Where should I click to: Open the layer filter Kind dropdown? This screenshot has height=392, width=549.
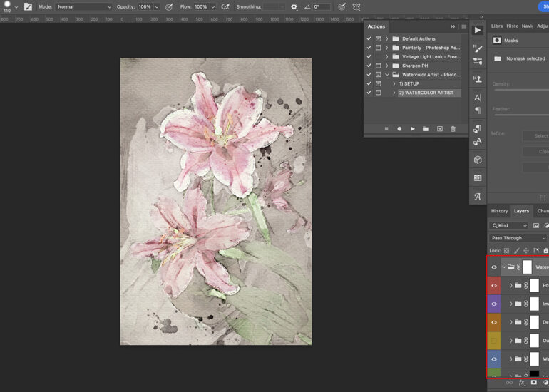tap(510, 225)
